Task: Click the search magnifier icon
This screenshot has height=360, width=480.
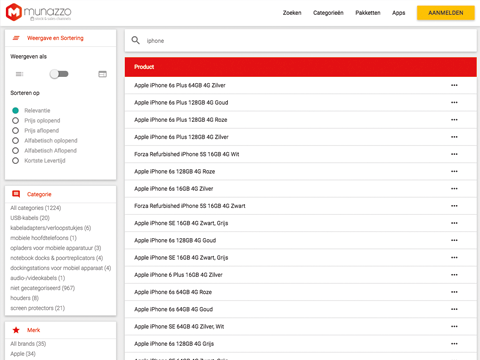Action: click(135, 40)
